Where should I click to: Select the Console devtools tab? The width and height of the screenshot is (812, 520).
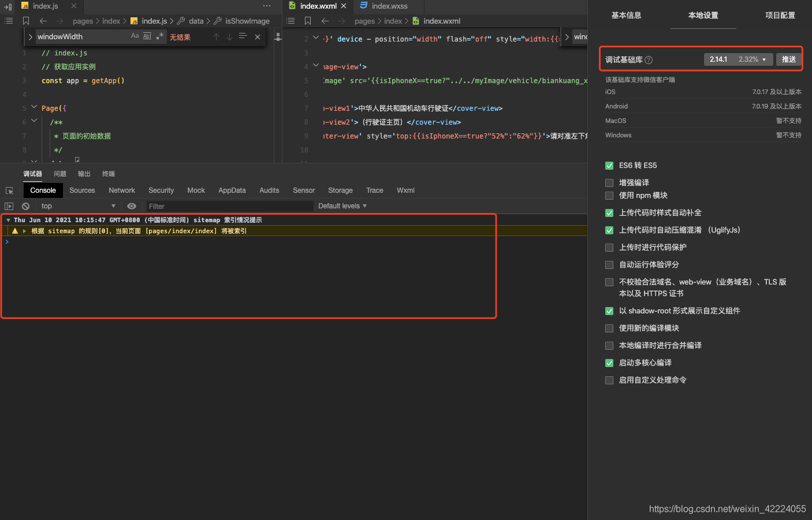[43, 190]
